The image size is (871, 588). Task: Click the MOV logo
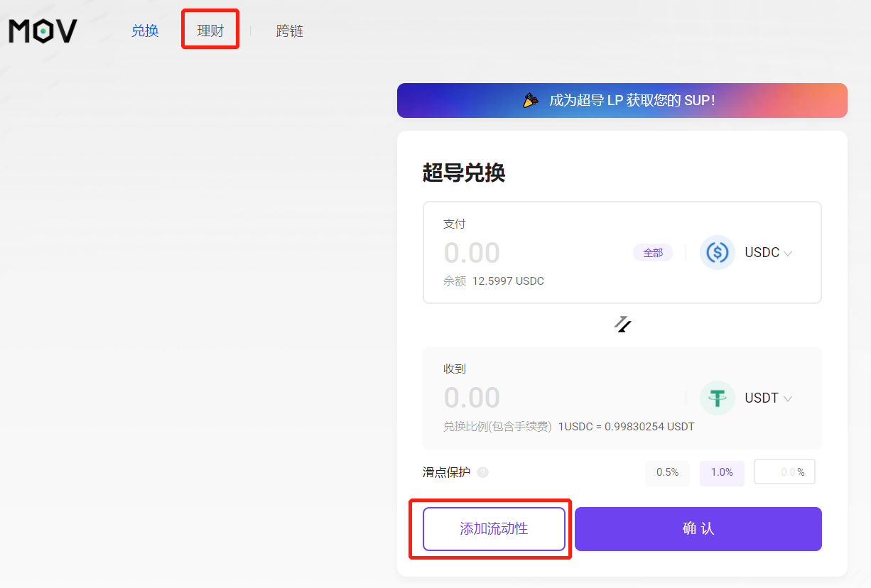tap(43, 31)
